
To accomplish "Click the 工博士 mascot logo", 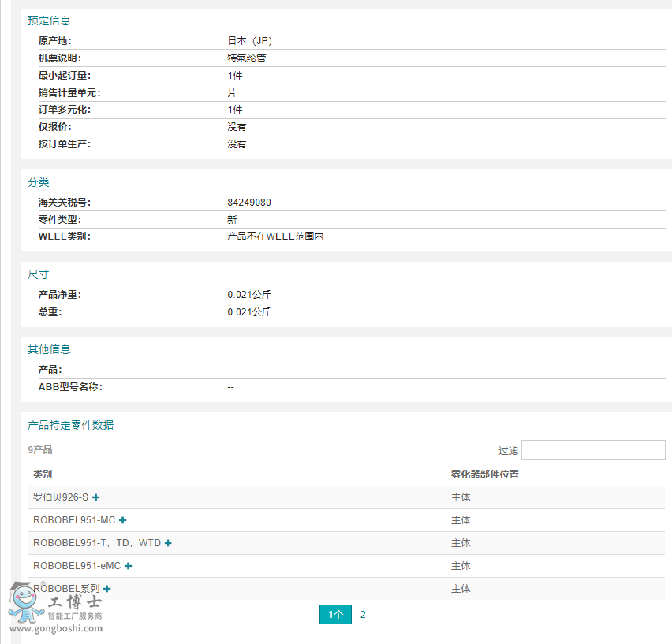I will 27,602.
